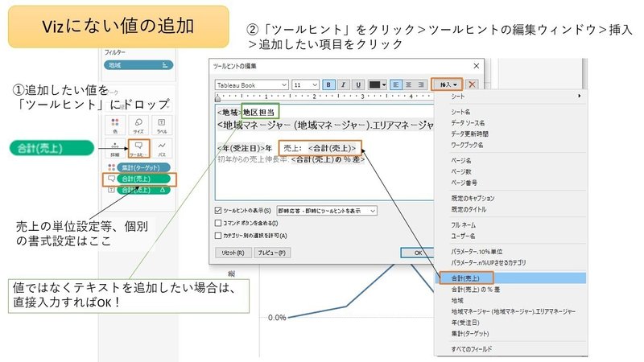The image size is (644, 362).
Task: Click the OK button in dialog
Action: pos(418,253)
